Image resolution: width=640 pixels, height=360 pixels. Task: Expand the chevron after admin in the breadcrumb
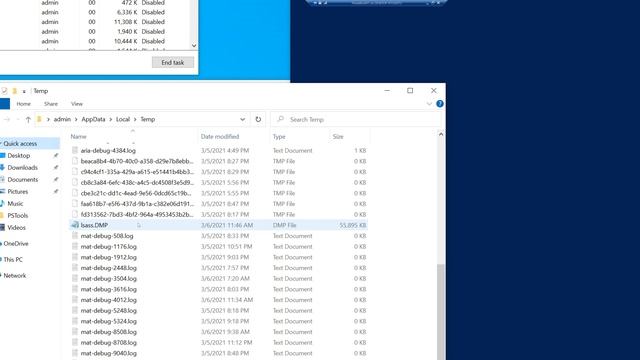(76, 119)
